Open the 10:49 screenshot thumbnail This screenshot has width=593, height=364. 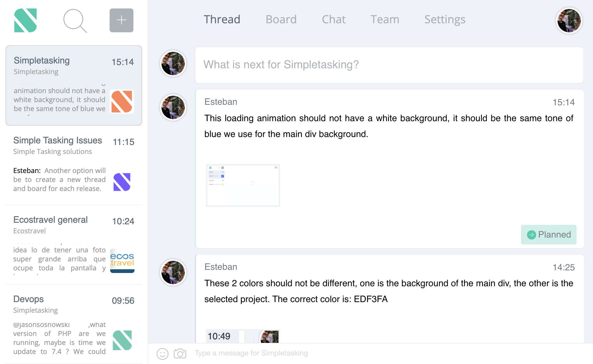coord(243,336)
